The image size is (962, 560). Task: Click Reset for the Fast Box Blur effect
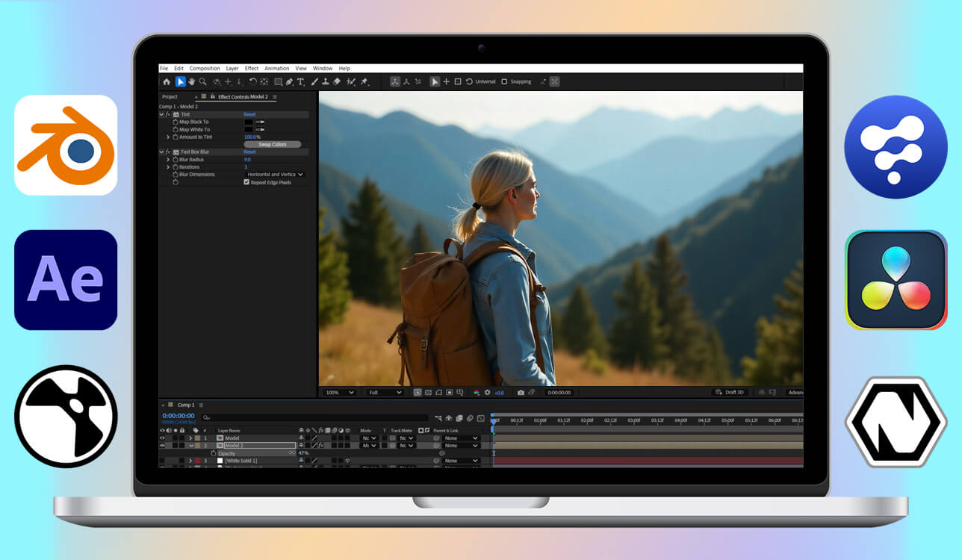249,152
